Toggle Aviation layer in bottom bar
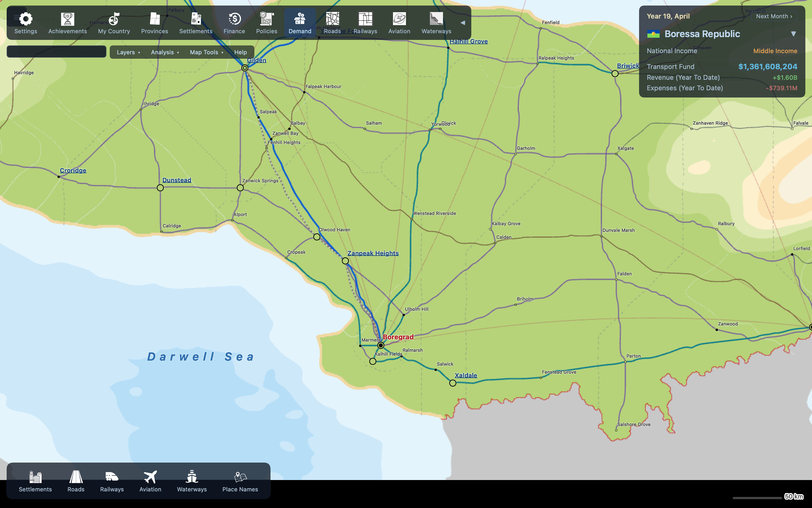This screenshot has width=812, height=508. click(x=150, y=481)
